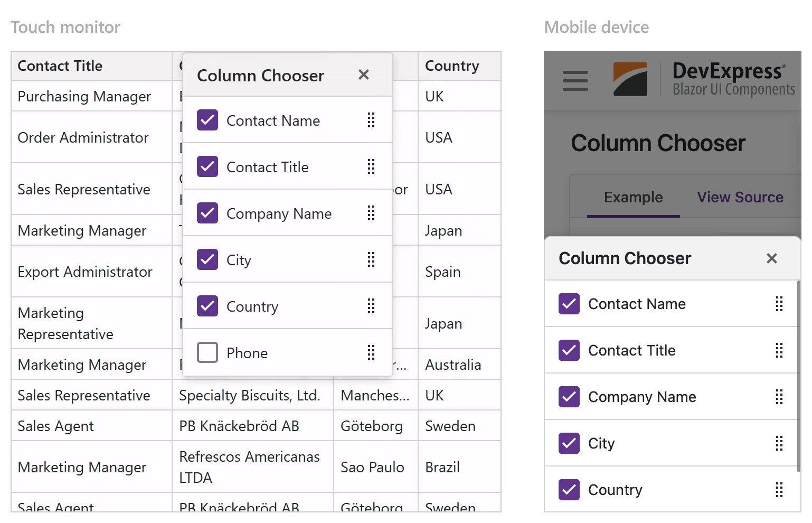The width and height of the screenshot is (812, 523).
Task: Open the hamburger navigation menu on mobile
Action: [575, 80]
